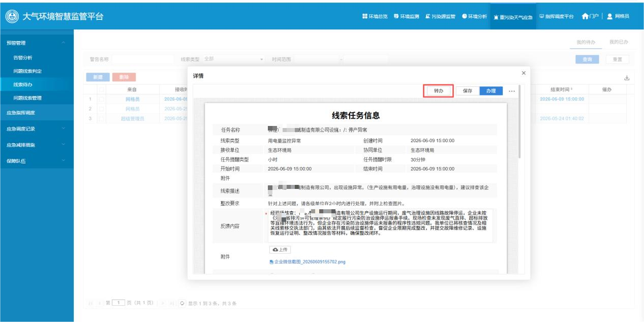Screen dimensions: 644x322
Task: Open 指挥调度平台 from the top navigation
Action: 557,17
